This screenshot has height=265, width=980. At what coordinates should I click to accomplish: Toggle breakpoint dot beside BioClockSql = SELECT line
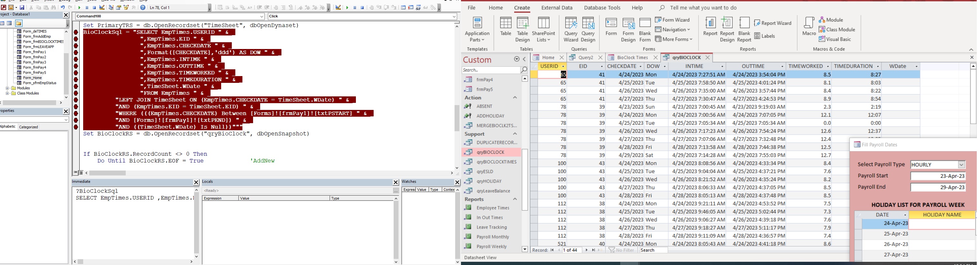(76, 32)
